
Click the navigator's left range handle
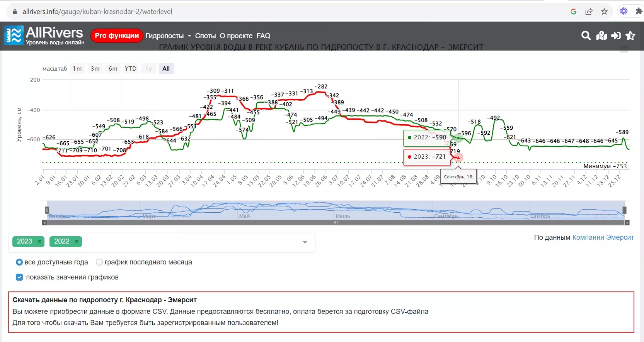coord(47,210)
